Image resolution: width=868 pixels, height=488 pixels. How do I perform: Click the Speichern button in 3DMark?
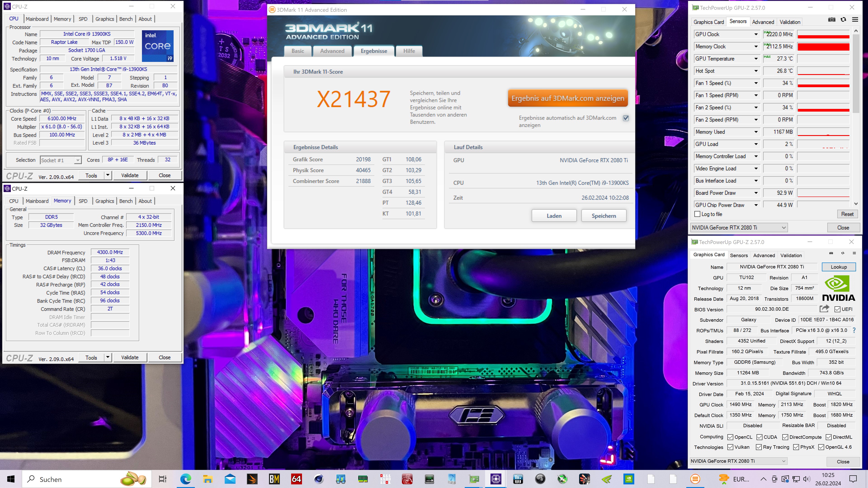[x=604, y=216]
